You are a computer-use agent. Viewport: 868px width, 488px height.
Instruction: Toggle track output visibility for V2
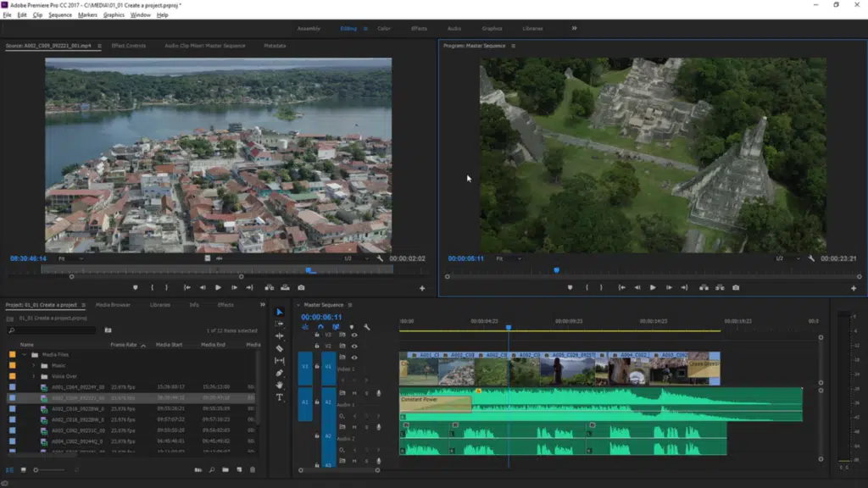point(353,347)
